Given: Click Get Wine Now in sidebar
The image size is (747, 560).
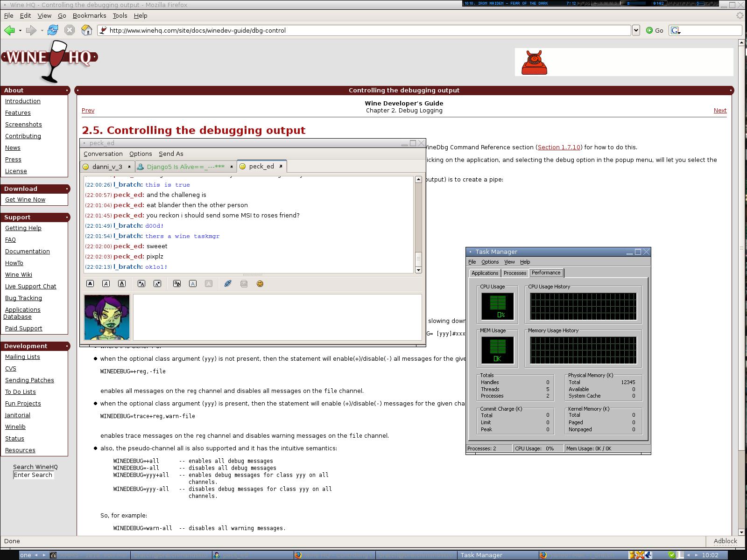Looking at the screenshot, I should tap(25, 199).
